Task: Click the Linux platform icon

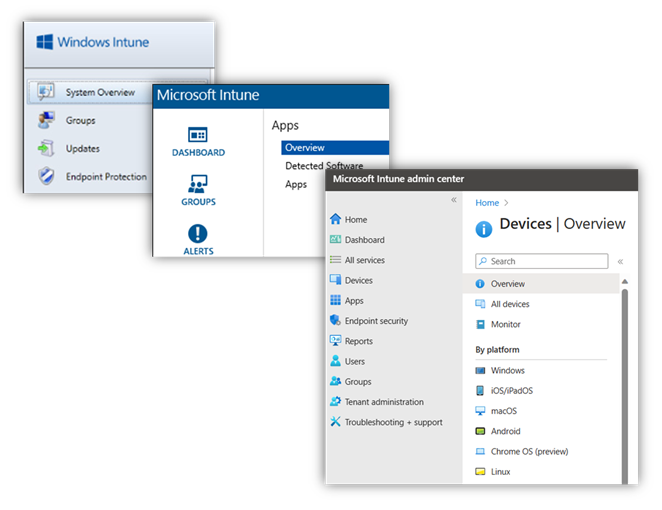Action: 480,472
